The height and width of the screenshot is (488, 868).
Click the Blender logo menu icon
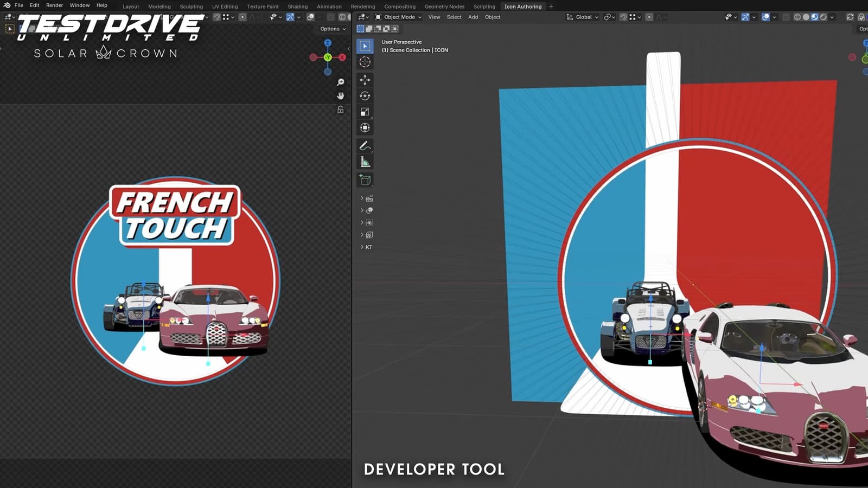click(x=7, y=5)
